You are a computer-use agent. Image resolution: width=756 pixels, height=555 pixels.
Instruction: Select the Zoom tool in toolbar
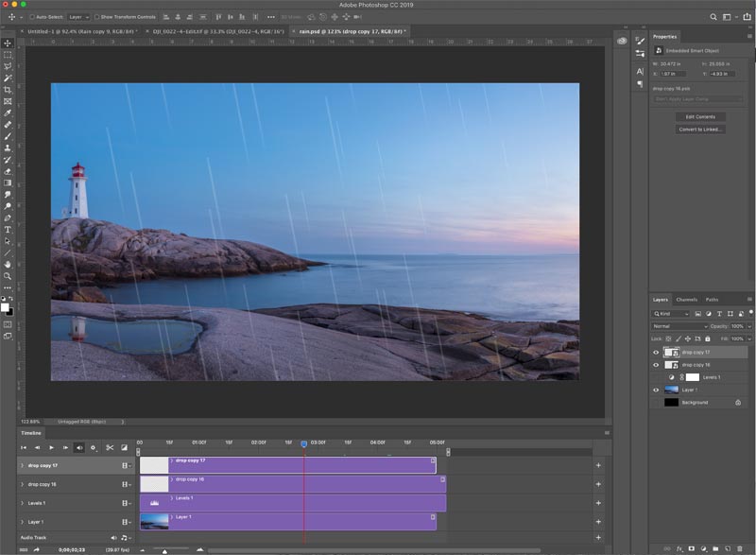click(8, 276)
